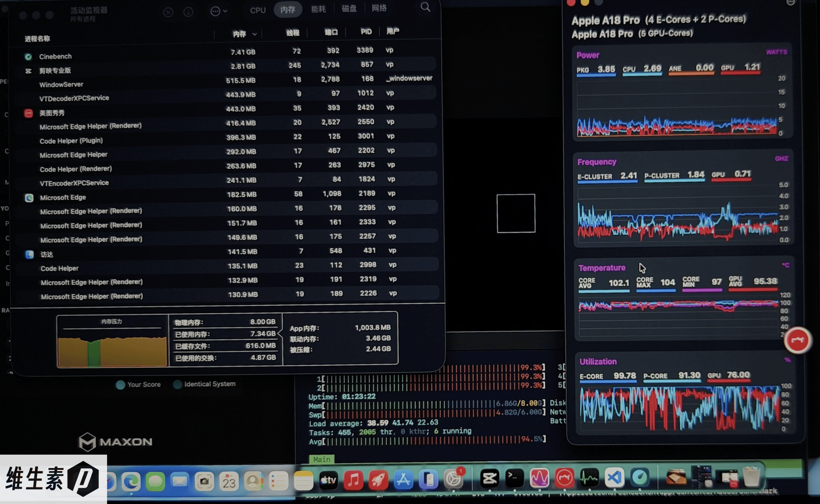This screenshot has height=504, width=820.
Task: Click the search magnifier in Activity Monitor
Action: pyautogui.click(x=425, y=7)
